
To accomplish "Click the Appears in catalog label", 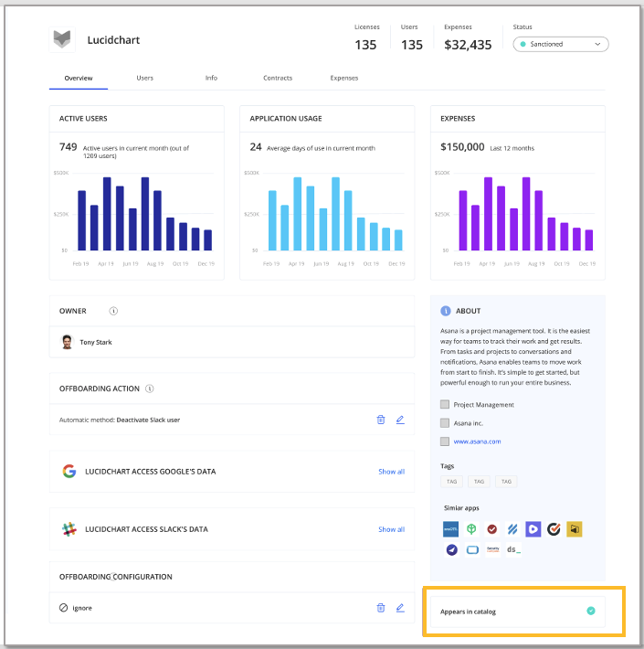I will coord(468,612).
